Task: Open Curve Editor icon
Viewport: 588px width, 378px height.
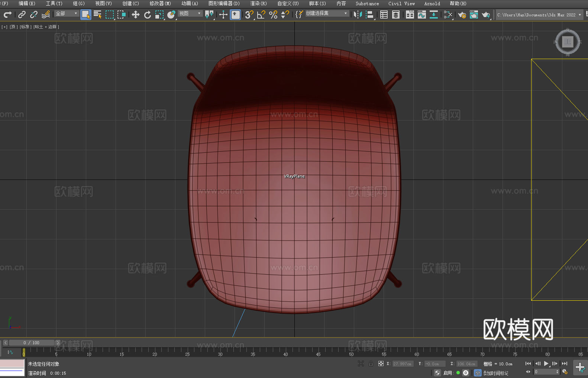Action: (x=422, y=14)
